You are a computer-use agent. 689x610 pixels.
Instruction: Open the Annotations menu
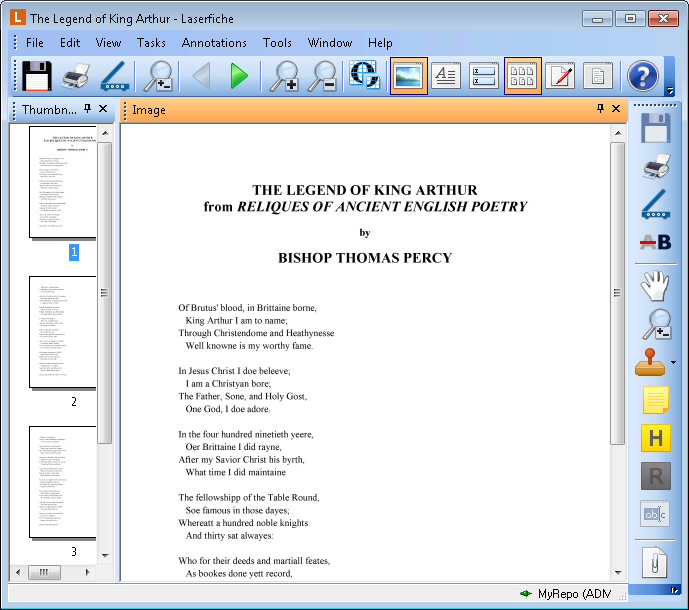pyautogui.click(x=214, y=43)
